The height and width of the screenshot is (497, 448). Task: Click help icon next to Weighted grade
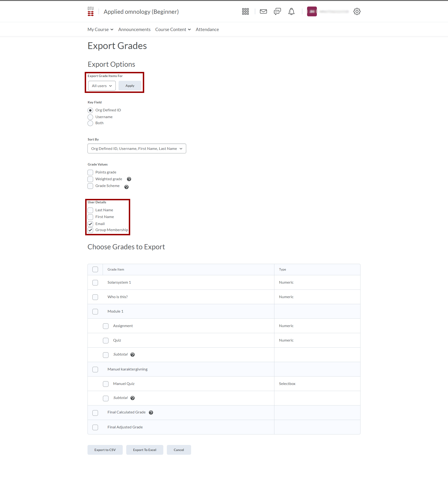pos(129,179)
